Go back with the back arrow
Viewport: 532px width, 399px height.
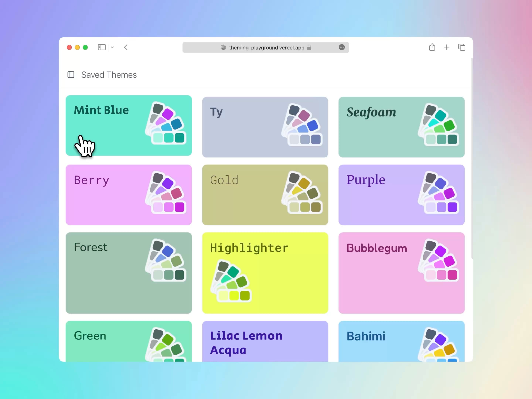[x=126, y=47]
